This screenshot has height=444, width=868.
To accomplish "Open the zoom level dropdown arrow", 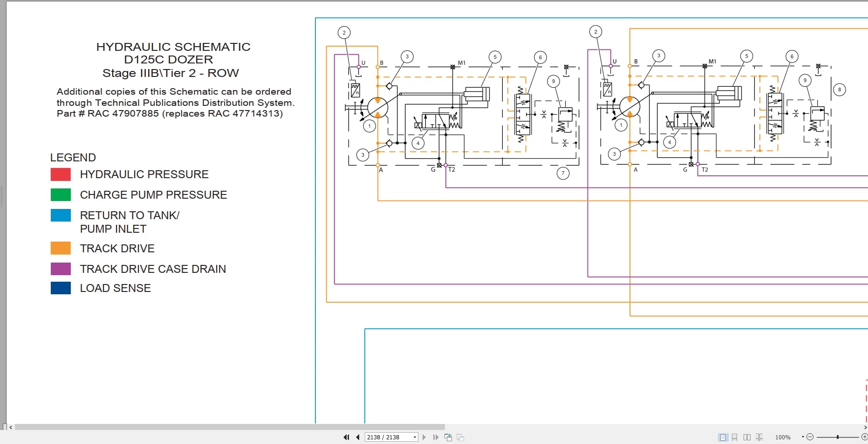I will coord(803,437).
